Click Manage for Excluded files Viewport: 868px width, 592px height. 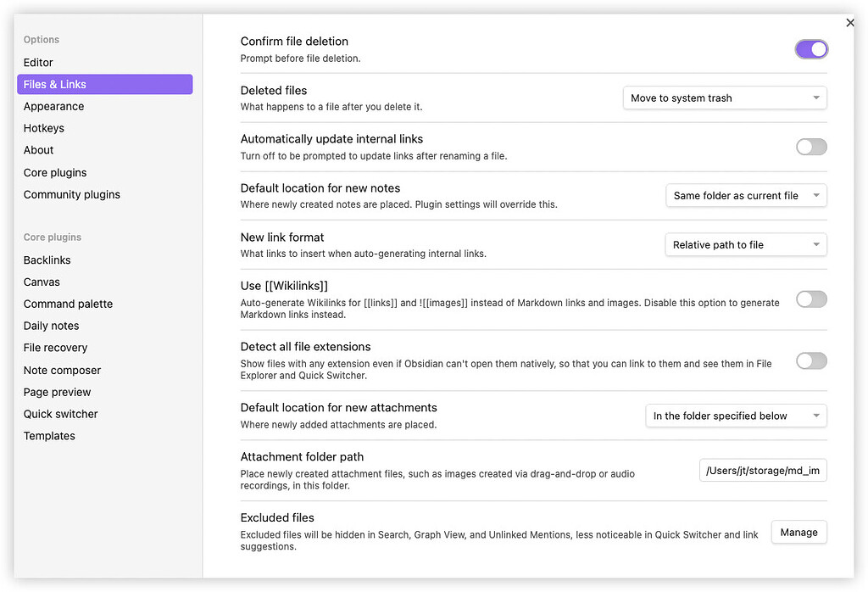coord(798,532)
